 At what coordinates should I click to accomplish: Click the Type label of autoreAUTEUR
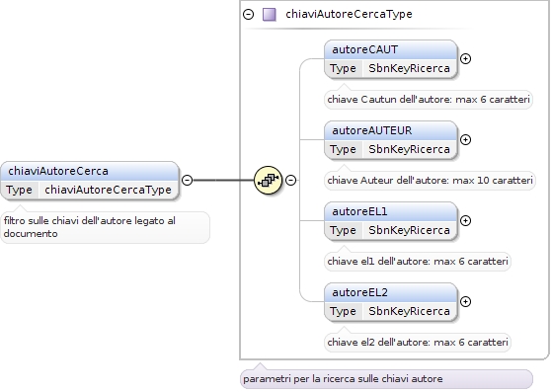343,149
